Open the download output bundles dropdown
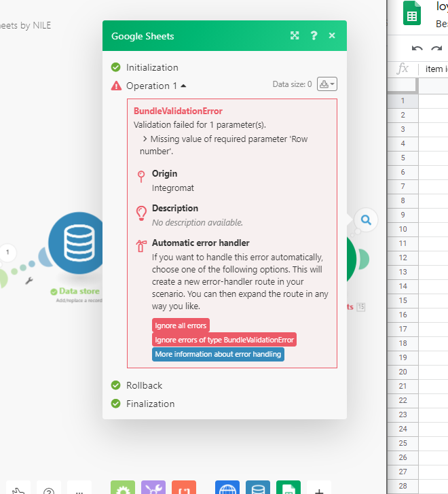 click(327, 84)
